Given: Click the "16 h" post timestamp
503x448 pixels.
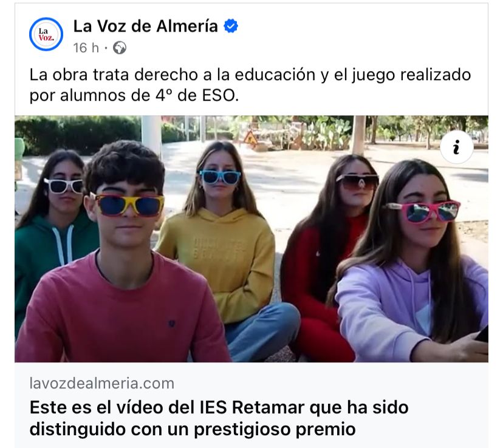Looking at the screenshot, I should point(86,48).
